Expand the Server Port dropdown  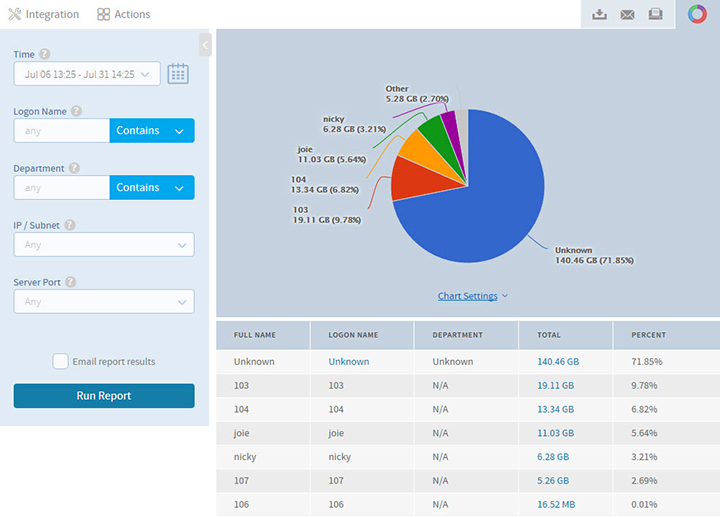104,301
